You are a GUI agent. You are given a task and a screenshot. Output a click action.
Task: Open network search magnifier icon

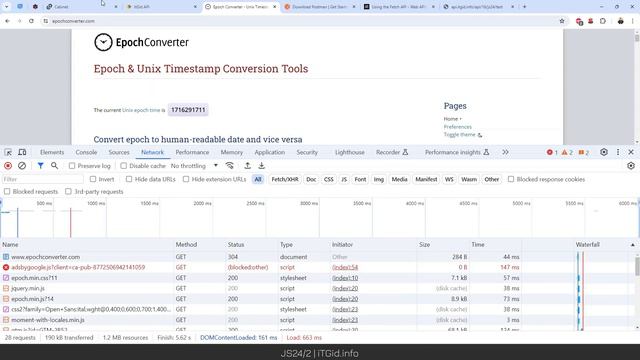(54, 166)
